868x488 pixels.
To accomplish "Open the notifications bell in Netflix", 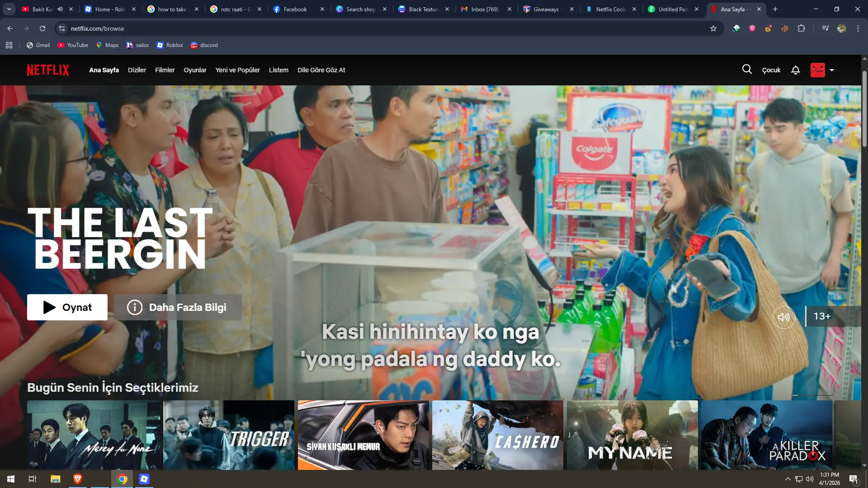I will tap(796, 70).
